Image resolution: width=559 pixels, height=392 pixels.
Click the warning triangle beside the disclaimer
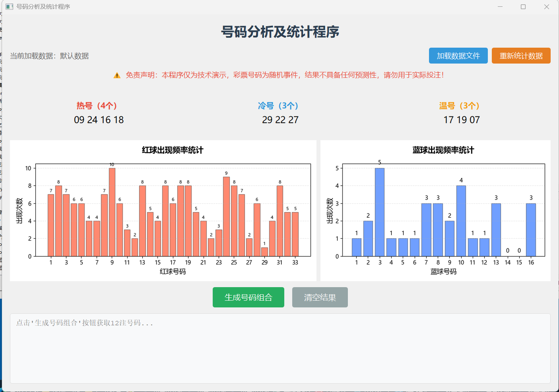pos(117,75)
